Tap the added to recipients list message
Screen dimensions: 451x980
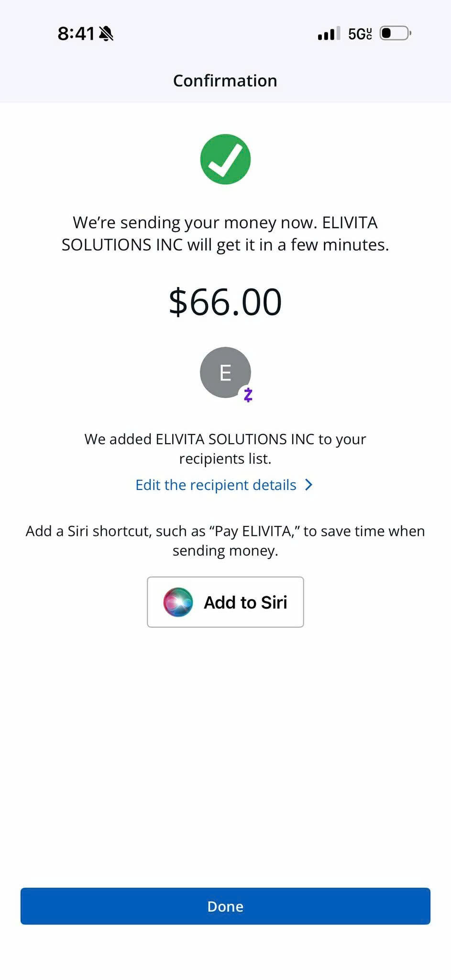225,449
